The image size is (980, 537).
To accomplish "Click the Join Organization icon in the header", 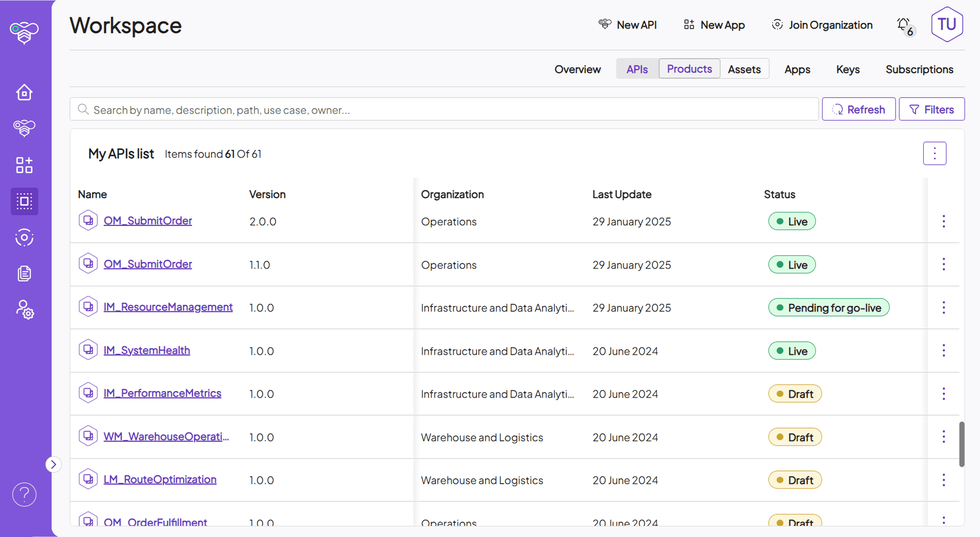I will (777, 24).
